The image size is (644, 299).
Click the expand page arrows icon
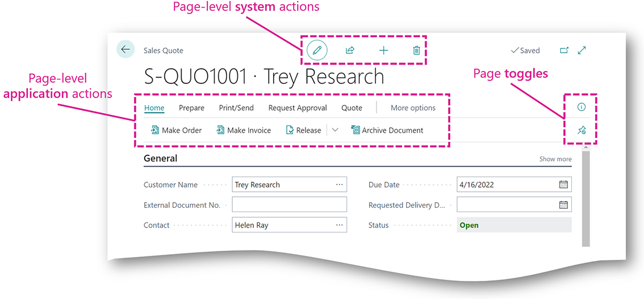tap(582, 50)
